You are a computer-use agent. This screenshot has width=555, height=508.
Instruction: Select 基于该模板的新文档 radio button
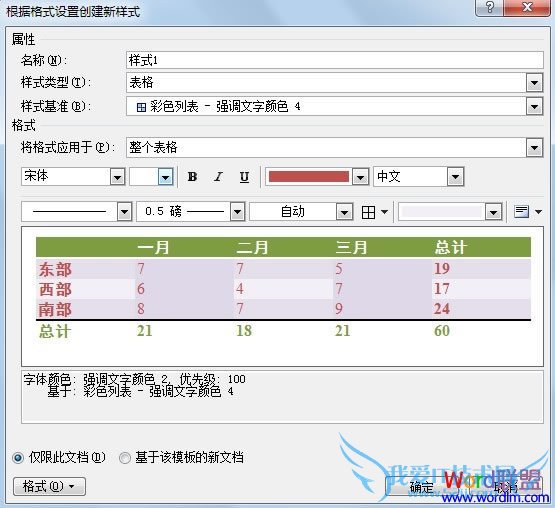[x=125, y=458]
